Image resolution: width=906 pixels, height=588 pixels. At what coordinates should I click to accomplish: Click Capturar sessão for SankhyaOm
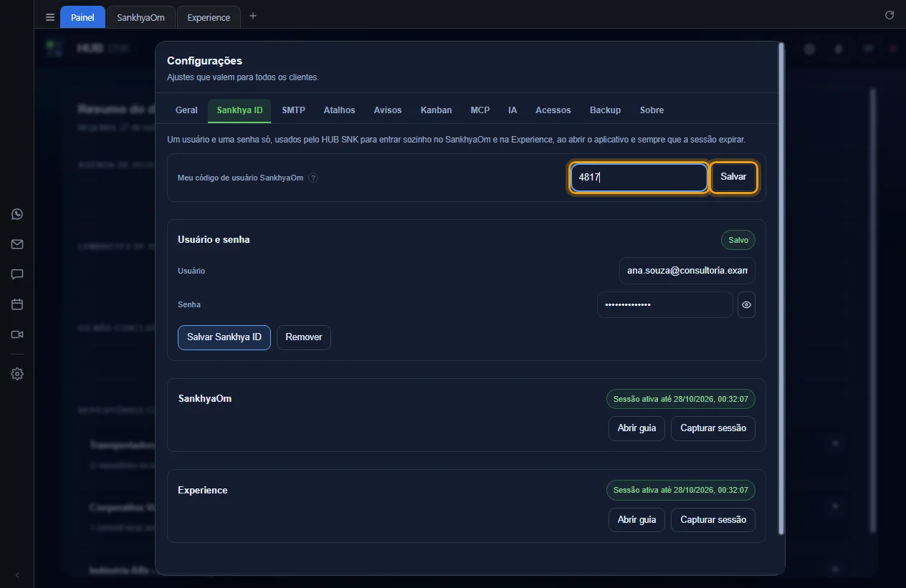(713, 428)
